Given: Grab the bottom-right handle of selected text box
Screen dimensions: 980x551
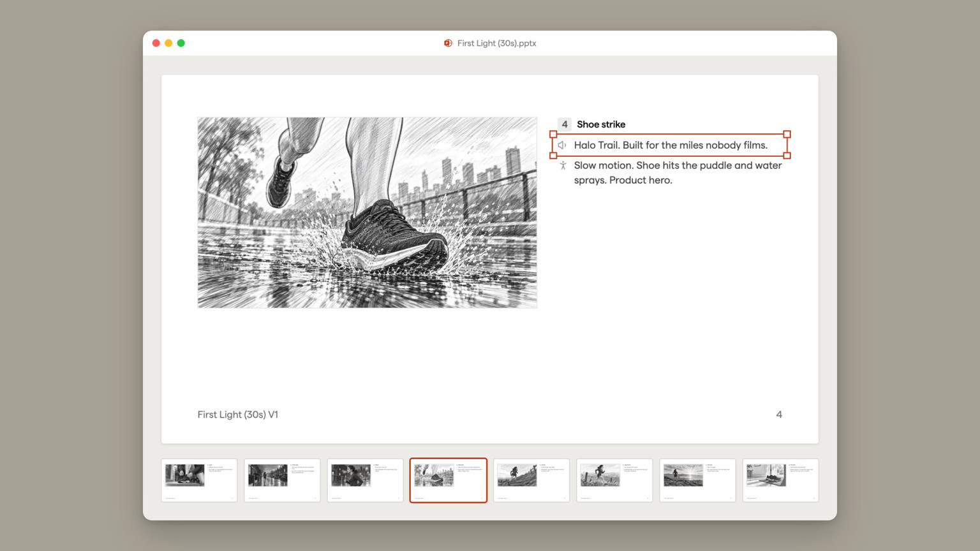Looking at the screenshot, I should (787, 156).
